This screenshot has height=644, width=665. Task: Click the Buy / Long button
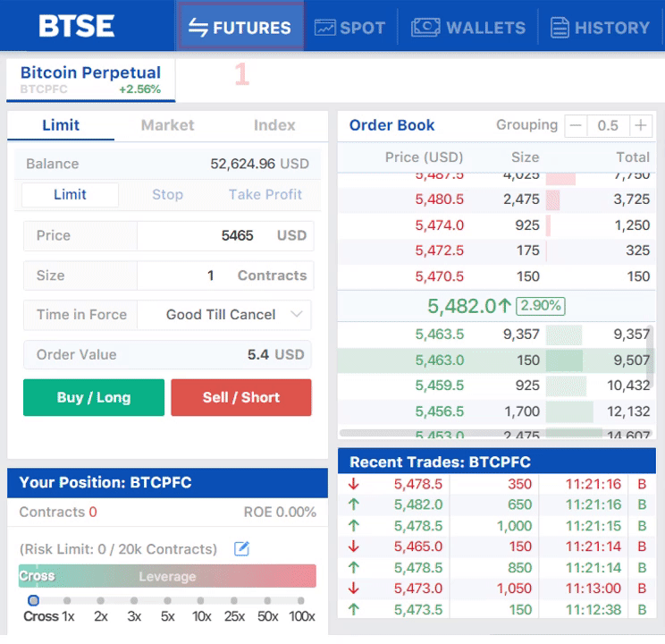coord(94,397)
